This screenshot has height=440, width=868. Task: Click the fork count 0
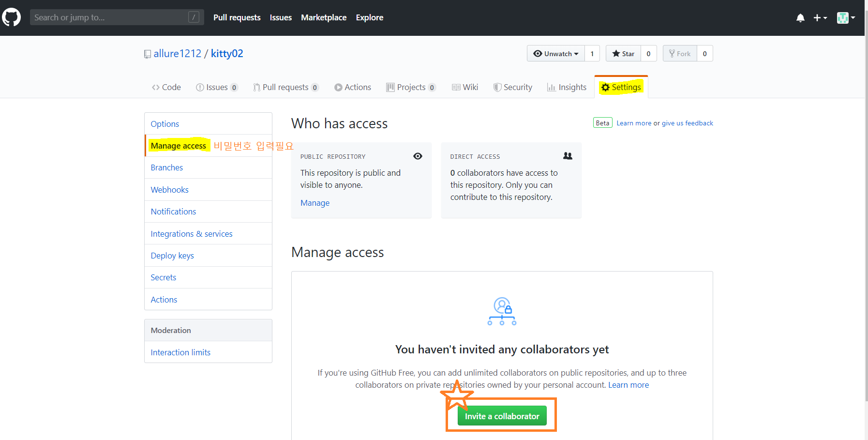point(705,54)
